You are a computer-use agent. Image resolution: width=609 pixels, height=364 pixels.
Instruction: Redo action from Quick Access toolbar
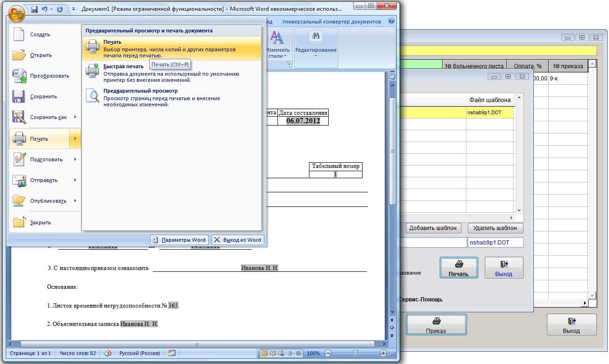(60, 9)
